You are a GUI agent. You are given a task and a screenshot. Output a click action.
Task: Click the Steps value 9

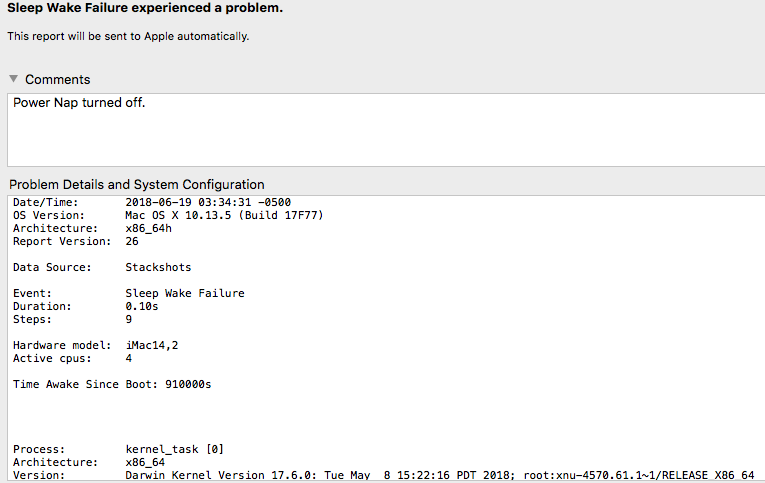[129, 320]
